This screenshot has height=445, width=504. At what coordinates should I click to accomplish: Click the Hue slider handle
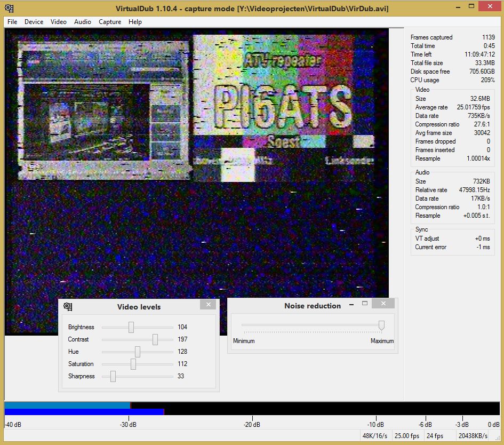pos(138,352)
